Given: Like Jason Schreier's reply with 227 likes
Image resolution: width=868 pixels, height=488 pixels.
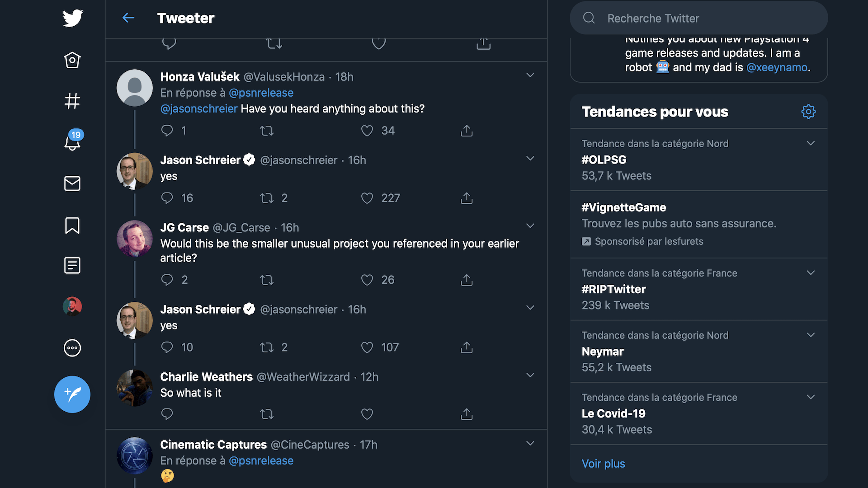Looking at the screenshot, I should [x=367, y=198].
